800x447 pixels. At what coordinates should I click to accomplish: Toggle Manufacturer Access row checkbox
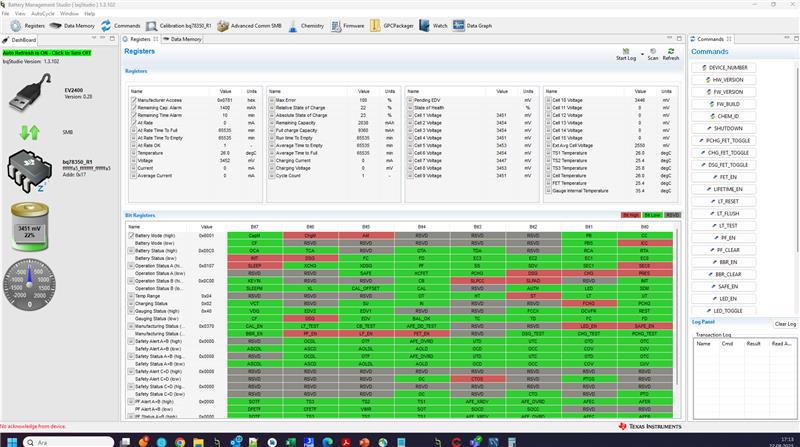tap(134, 100)
